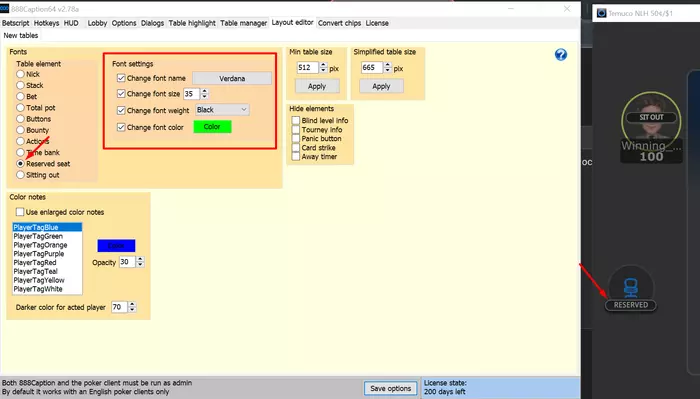Image resolution: width=700 pixels, height=399 pixels.
Task: Check Card strike hide option
Action: [x=296, y=148]
